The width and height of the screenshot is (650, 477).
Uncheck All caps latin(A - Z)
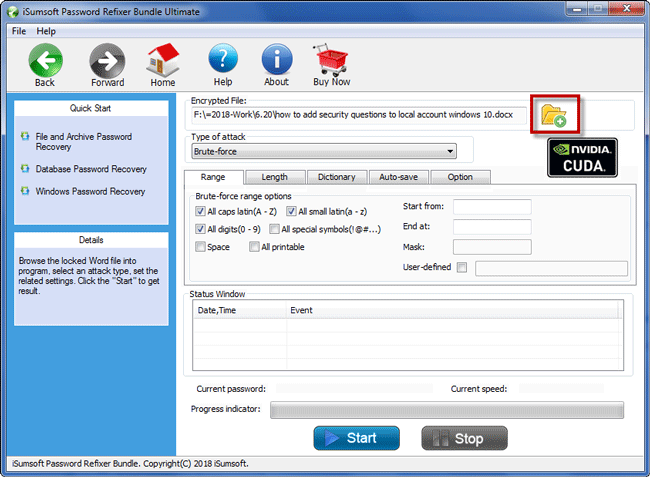coord(201,211)
